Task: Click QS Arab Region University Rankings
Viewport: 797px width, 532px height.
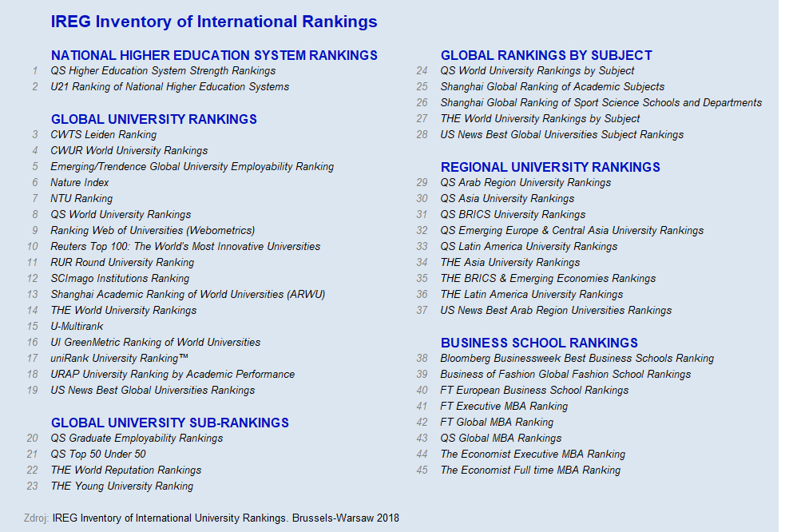Action: click(x=525, y=183)
